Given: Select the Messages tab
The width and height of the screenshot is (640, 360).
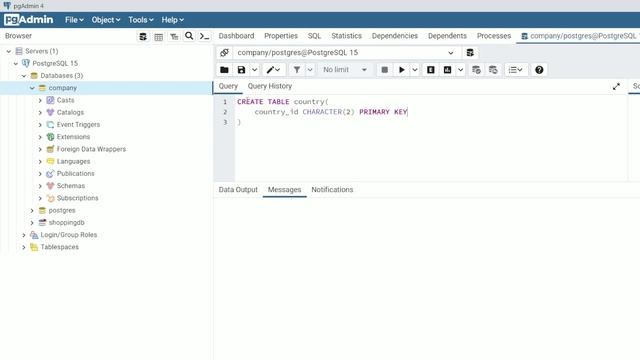Looking at the screenshot, I should click(x=284, y=190).
